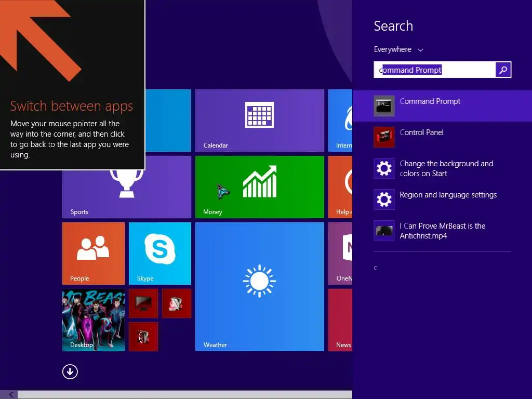Click the gear icon for Start background settings
Image resolution: width=532 pixels, height=399 pixels.
[384, 168]
